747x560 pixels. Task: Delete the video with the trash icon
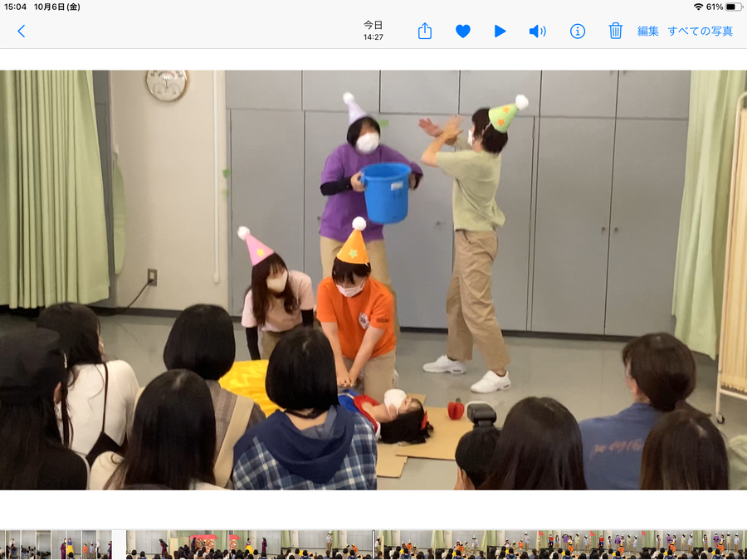point(616,31)
